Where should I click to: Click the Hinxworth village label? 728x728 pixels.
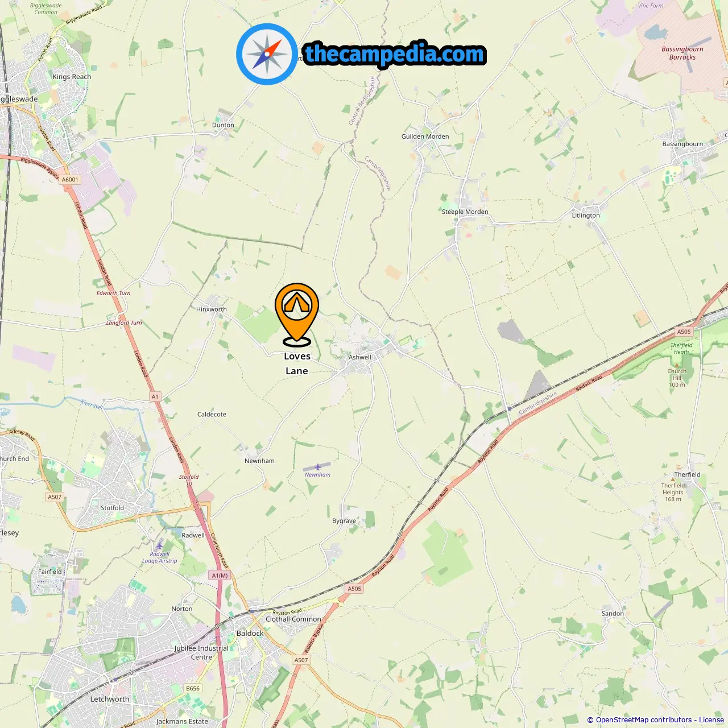pyautogui.click(x=212, y=309)
